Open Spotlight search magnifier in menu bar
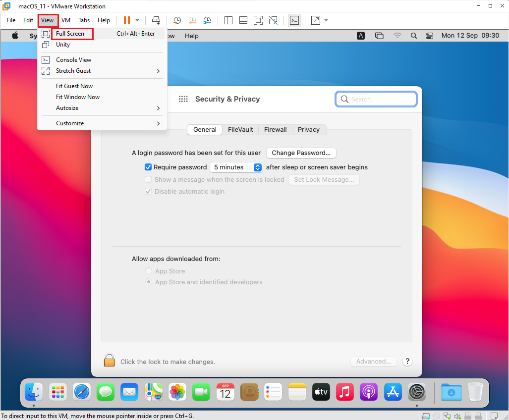Viewport: 509px width, 420px height. click(413, 36)
